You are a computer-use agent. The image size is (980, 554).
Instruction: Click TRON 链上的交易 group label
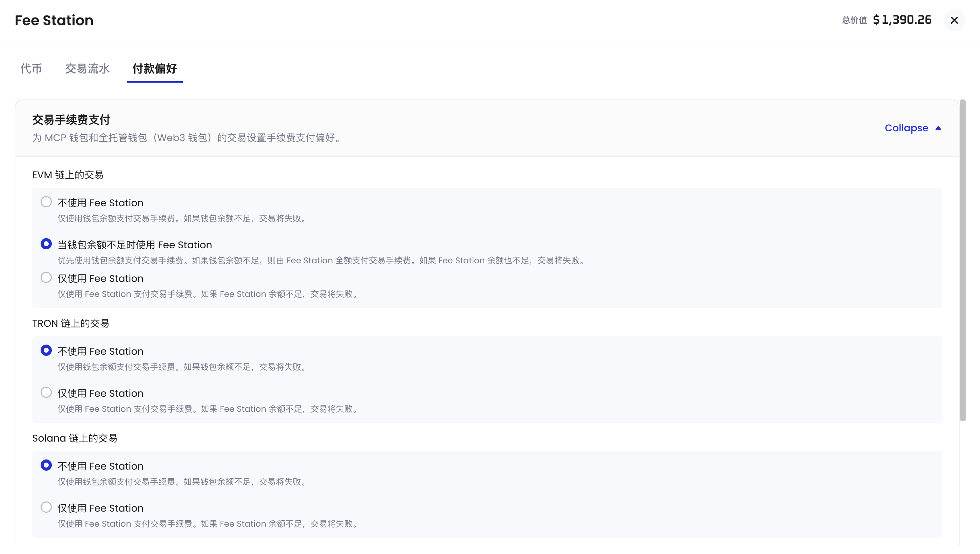point(70,324)
